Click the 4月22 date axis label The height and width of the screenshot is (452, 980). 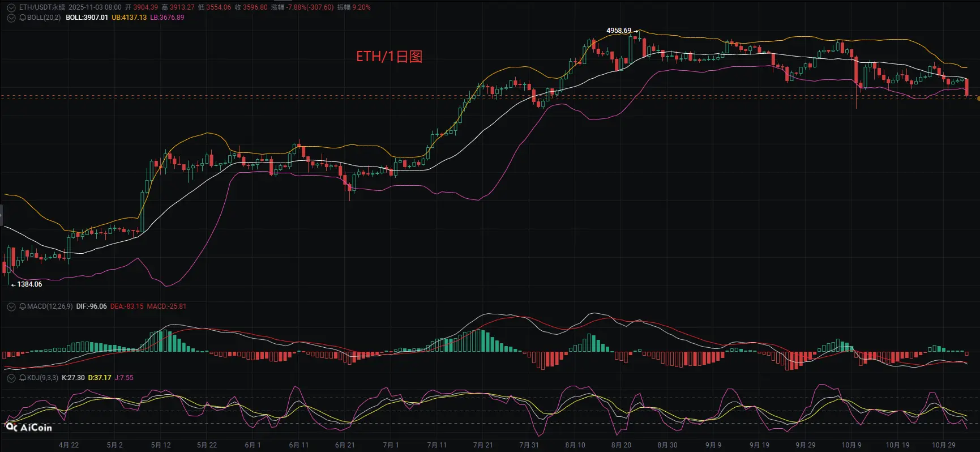[x=69, y=445]
